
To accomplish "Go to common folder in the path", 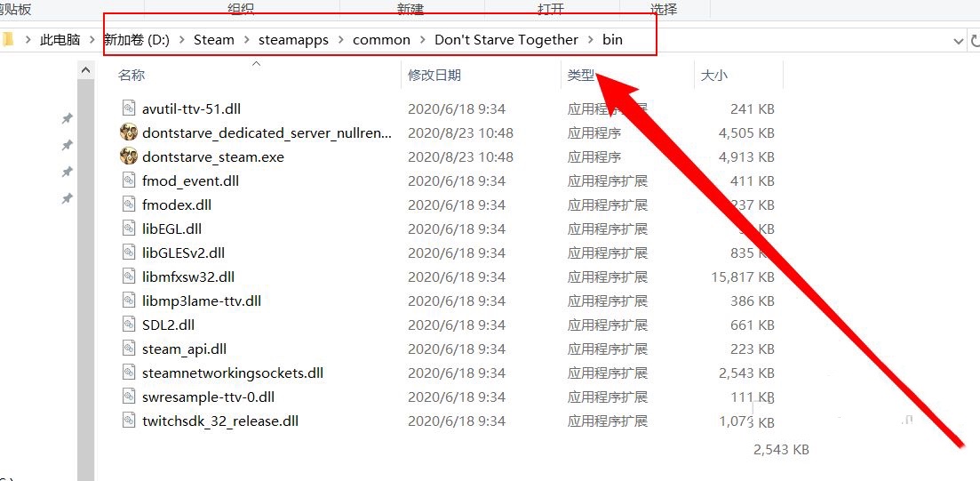I will tap(381, 40).
